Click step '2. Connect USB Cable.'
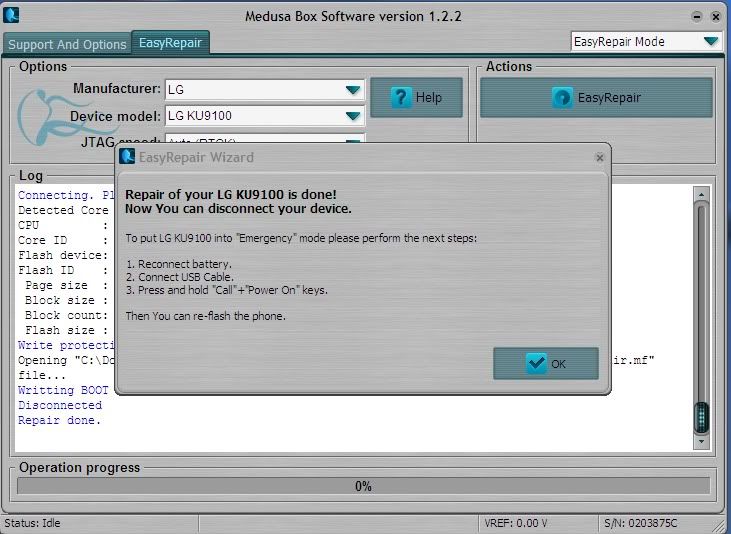The height and width of the screenshot is (534, 731). click(x=180, y=277)
